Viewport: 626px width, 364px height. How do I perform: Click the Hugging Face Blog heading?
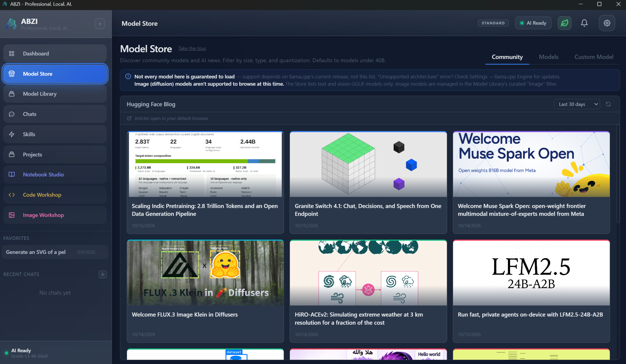151,104
